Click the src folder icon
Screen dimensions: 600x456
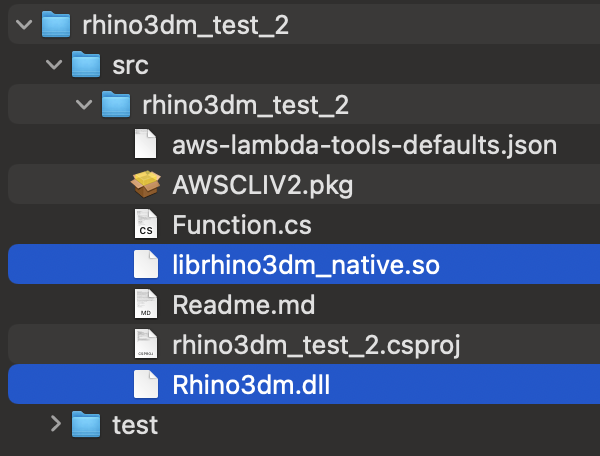pyautogui.click(x=88, y=66)
